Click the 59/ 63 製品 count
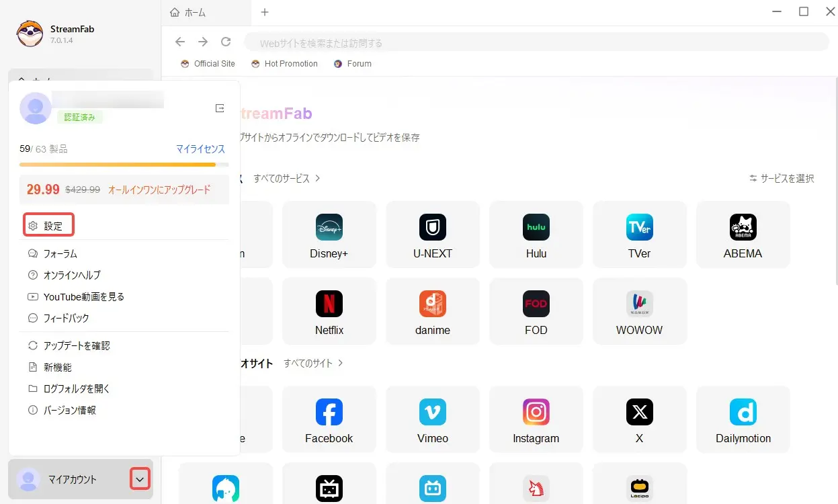This screenshot has width=838, height=504. (44, 149)
